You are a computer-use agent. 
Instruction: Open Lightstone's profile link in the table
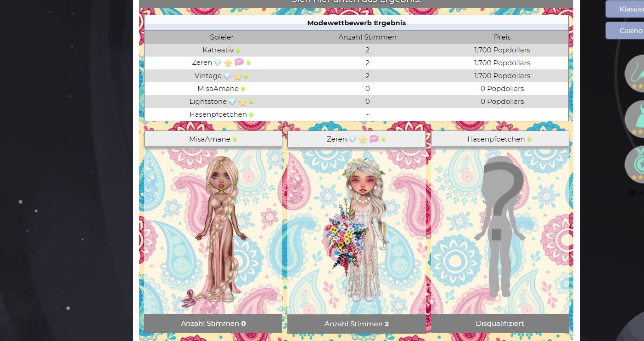(x=208, y=102)
